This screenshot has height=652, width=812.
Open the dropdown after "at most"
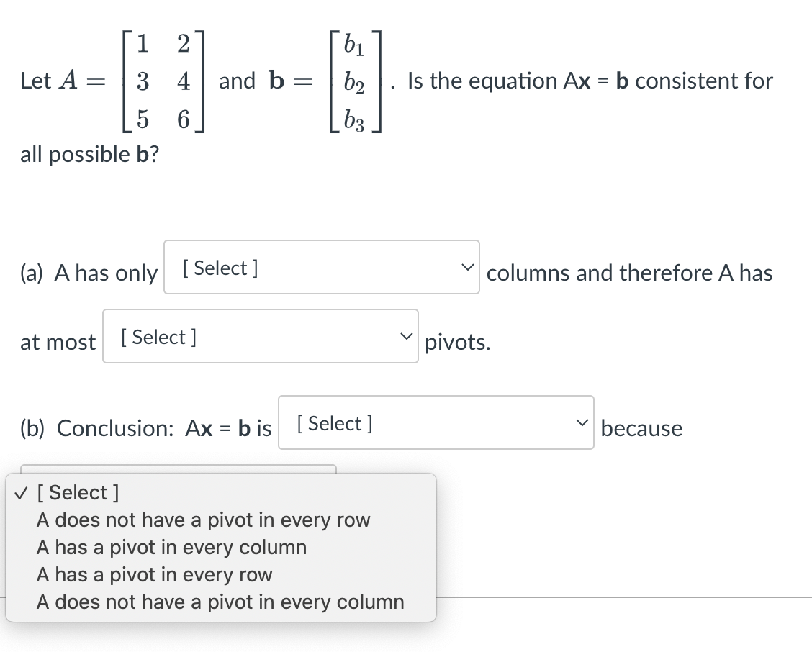(x=261, y=335)
